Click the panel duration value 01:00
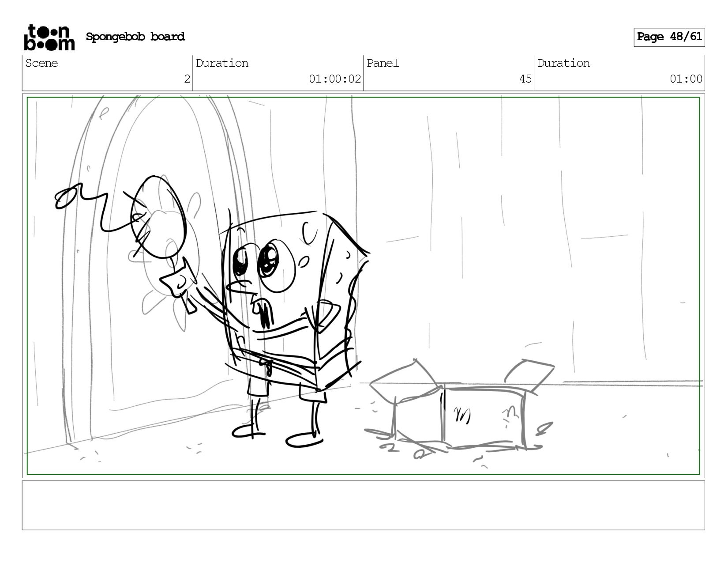Image resolution: width=728 pixels, height=563 pixels. 686,79
